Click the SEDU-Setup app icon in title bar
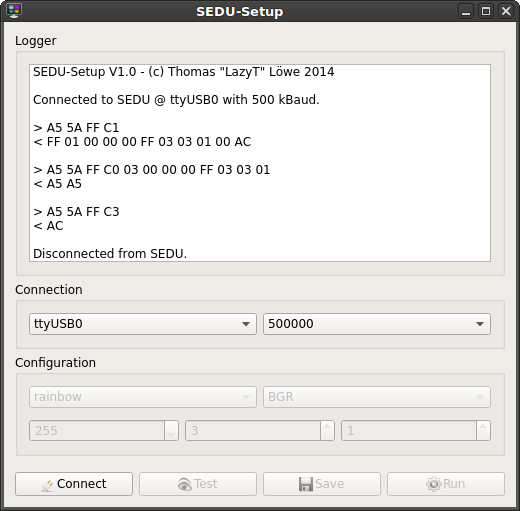 pyautogui.click(x=14, y=11)
